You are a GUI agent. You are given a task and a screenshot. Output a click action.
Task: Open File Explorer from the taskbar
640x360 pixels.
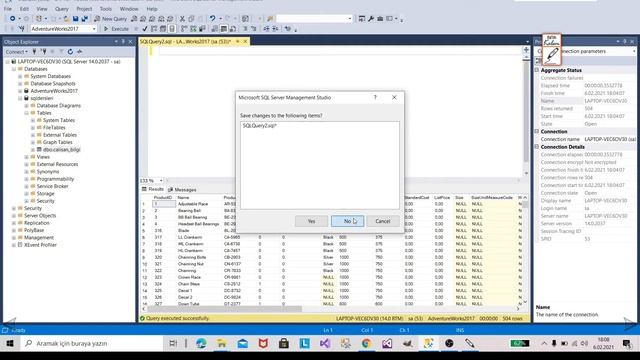pyautogui.click(x=222, y=343)
